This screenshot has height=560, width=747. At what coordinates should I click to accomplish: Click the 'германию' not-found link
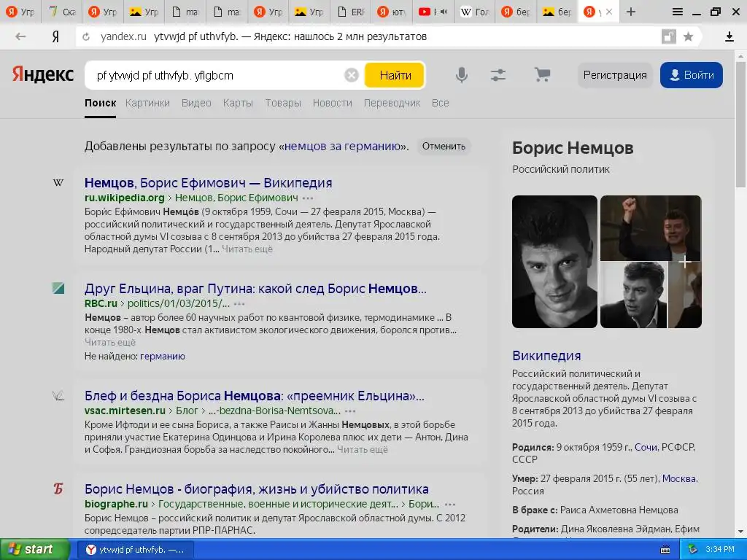pos(163,356)
